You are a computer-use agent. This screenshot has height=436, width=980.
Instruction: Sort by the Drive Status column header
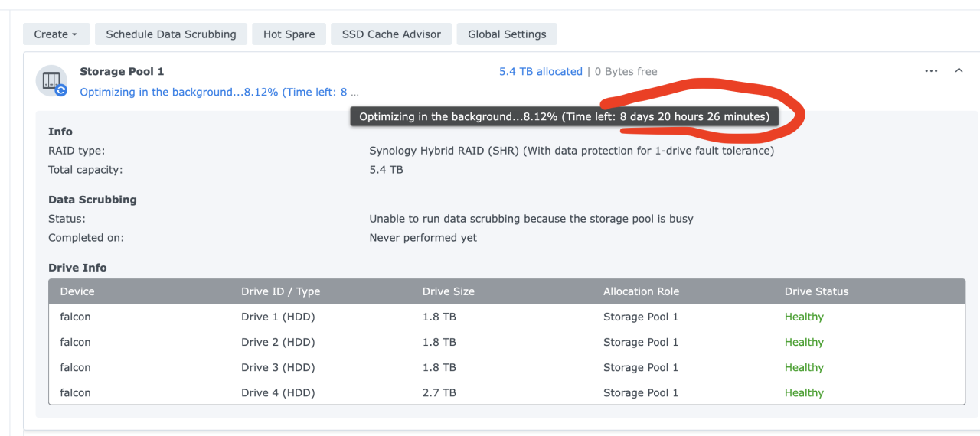pyautogui.click(x=816, y=291)
